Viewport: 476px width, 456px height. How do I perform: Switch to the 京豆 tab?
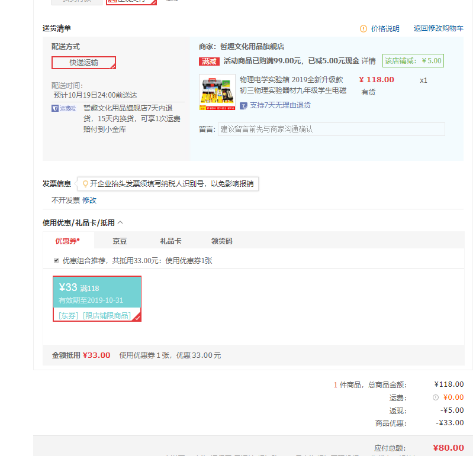click(x=120, y=241)
